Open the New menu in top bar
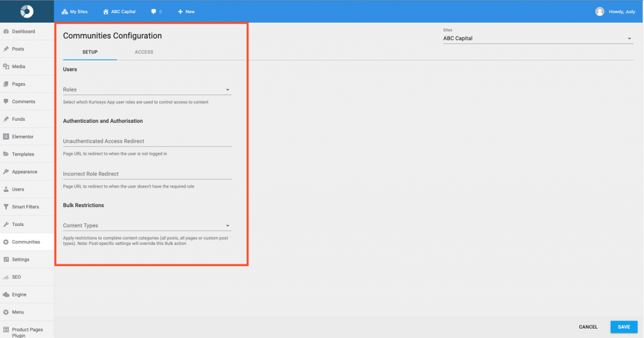 click(x=186, y=11)
